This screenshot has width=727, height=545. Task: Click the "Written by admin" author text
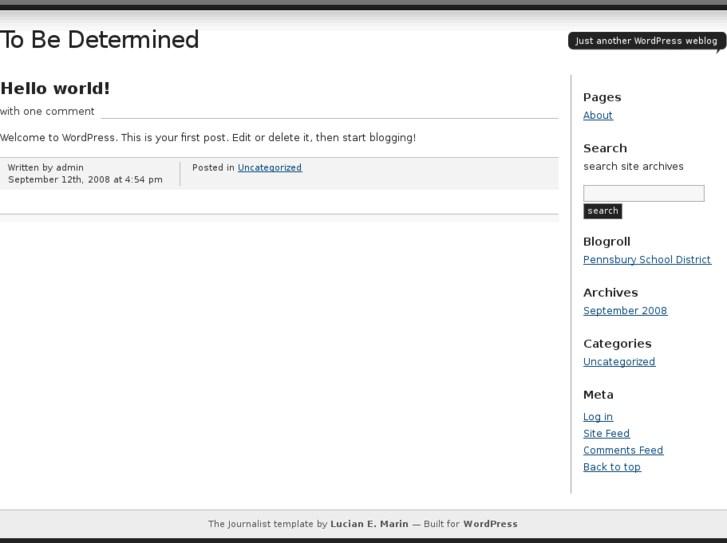[x=46, y=168]
